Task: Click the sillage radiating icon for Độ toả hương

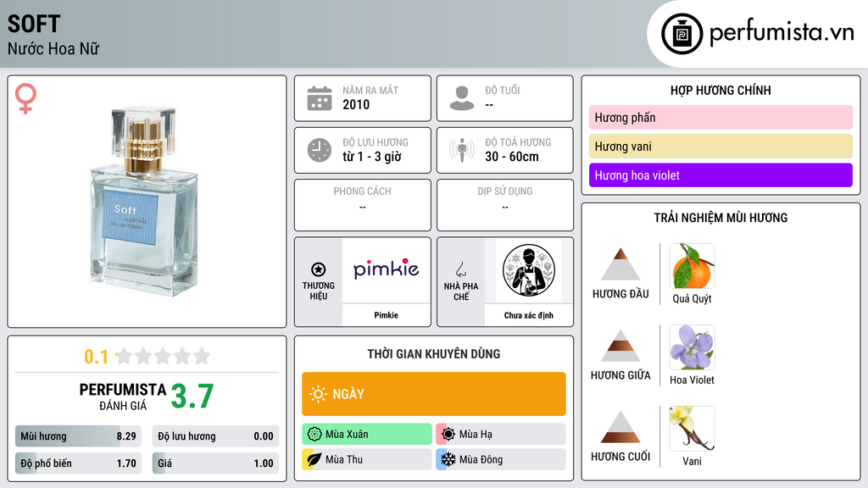Action: [x=462, y=150]
